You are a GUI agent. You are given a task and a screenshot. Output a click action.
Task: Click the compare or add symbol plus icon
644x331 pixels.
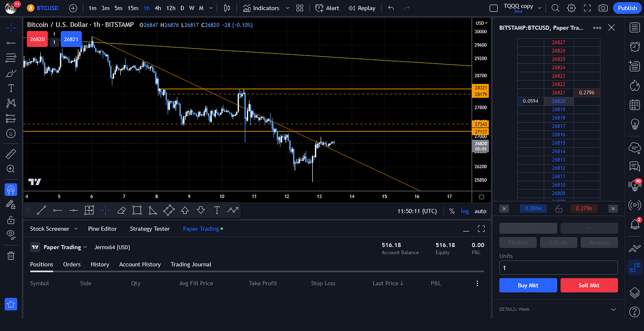tap(73, 8)
